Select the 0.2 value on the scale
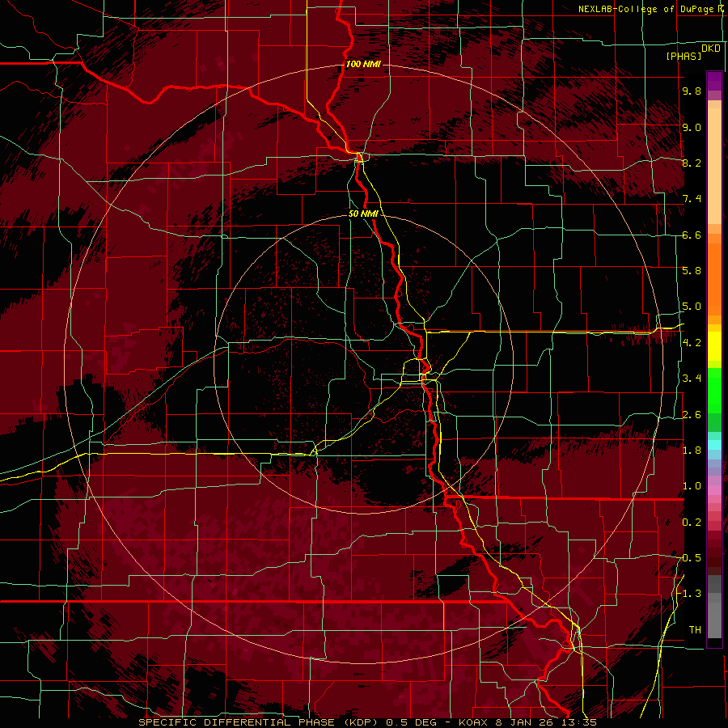 [x=692, y=522]
